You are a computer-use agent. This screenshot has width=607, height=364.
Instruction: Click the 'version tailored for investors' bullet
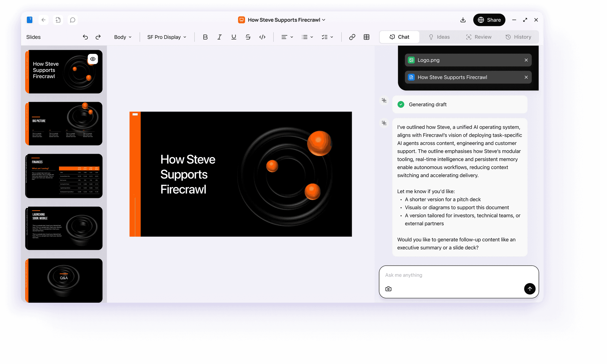coord(463,219)
